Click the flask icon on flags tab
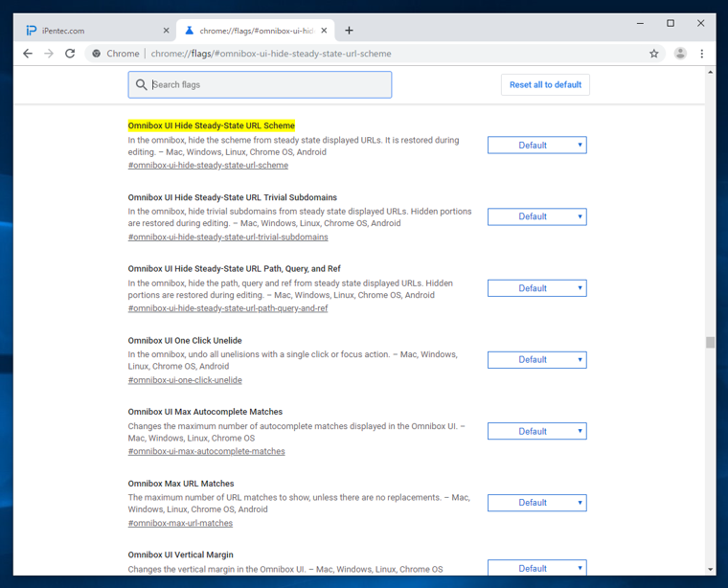Viewport: 728px width, 588px height. [x=189, y=31]
